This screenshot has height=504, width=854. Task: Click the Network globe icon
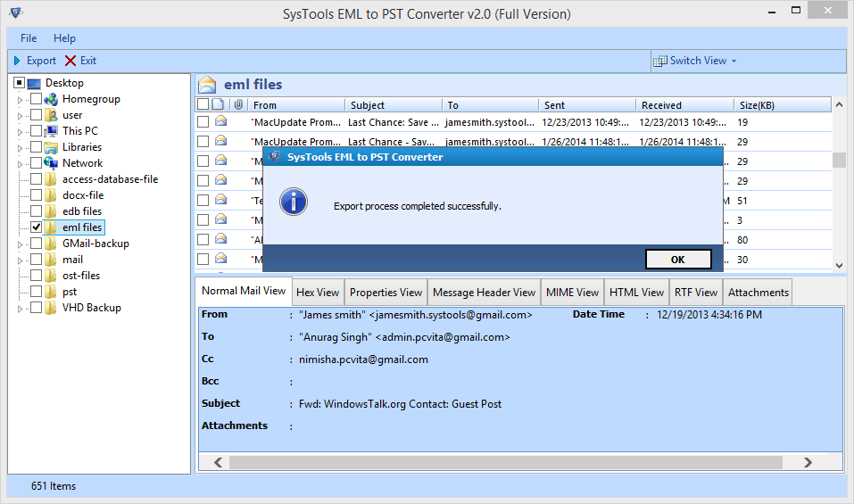pyautogui.click(x=51, y=163)
